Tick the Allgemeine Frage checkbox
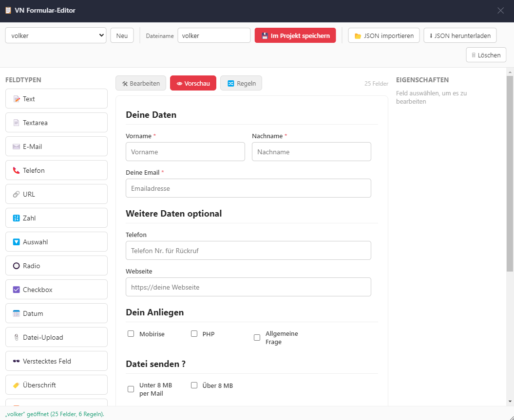This screenshot has width=514, height=420. 257,337
